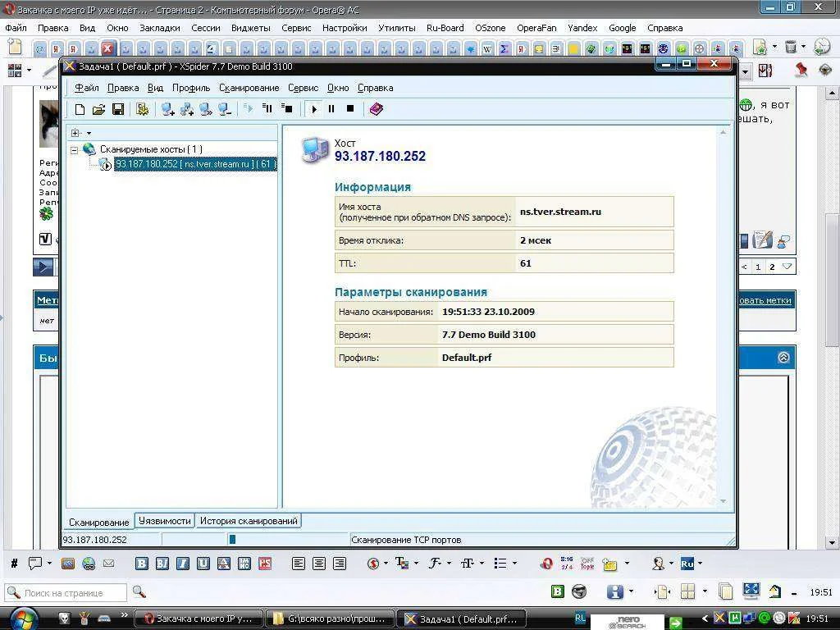Open the Файл menu in XSpider
Screen dimensions: 840x630
(86, 88)
